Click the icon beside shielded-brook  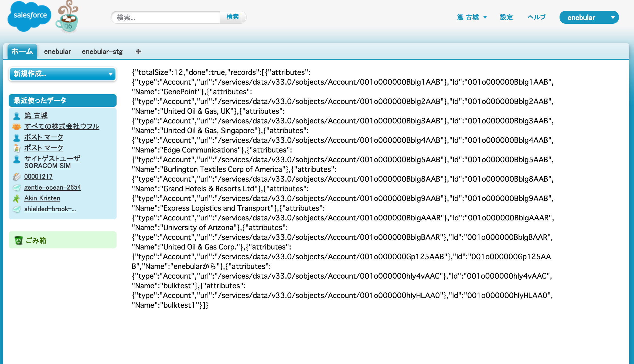click(17, 209)
